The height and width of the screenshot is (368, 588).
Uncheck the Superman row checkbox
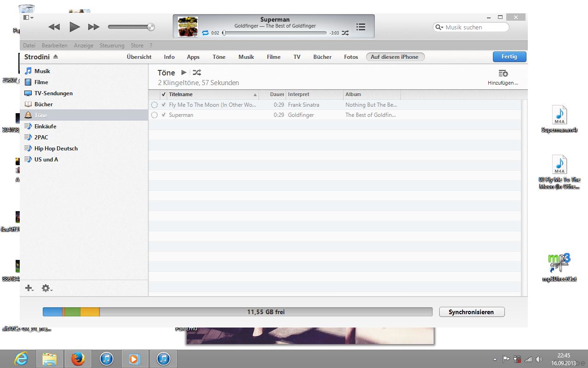pos(164,115)
